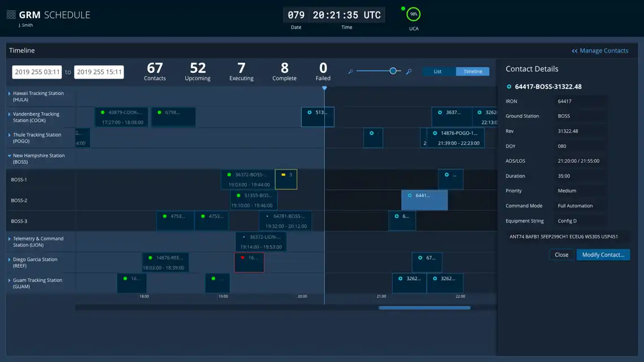Click the 52 Upcoming counter
The image size is (644, 362).
[x=198, y=71]
